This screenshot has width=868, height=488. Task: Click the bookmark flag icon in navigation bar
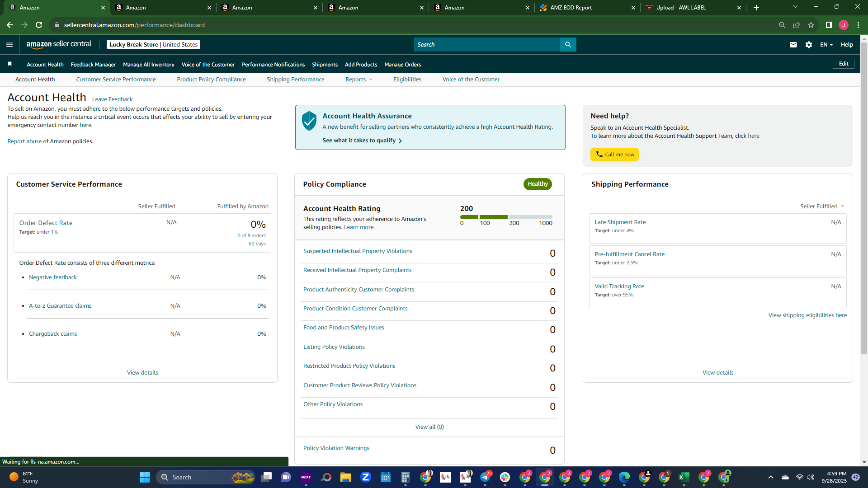pyautogui.click(x=9, y=64)
